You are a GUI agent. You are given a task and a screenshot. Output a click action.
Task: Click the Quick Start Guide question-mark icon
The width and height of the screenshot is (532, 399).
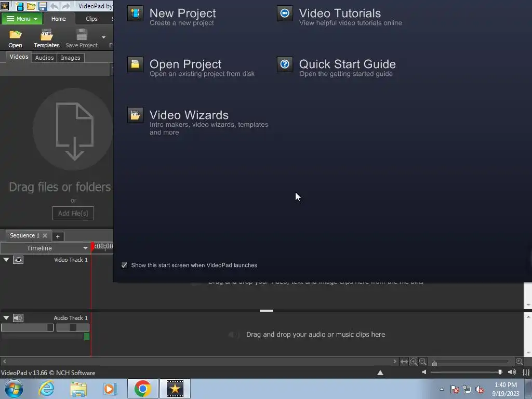[285, 64]
